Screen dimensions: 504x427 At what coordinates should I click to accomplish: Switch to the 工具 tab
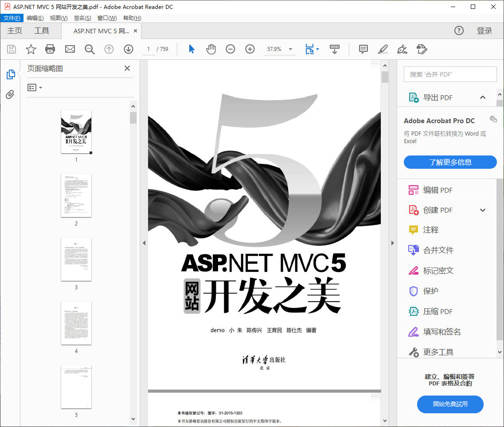coord(42,31)
